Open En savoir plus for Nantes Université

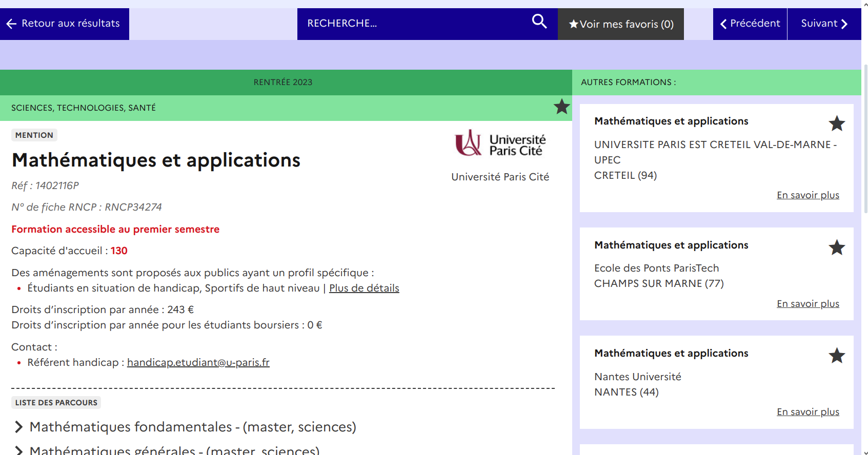[808, 412]
